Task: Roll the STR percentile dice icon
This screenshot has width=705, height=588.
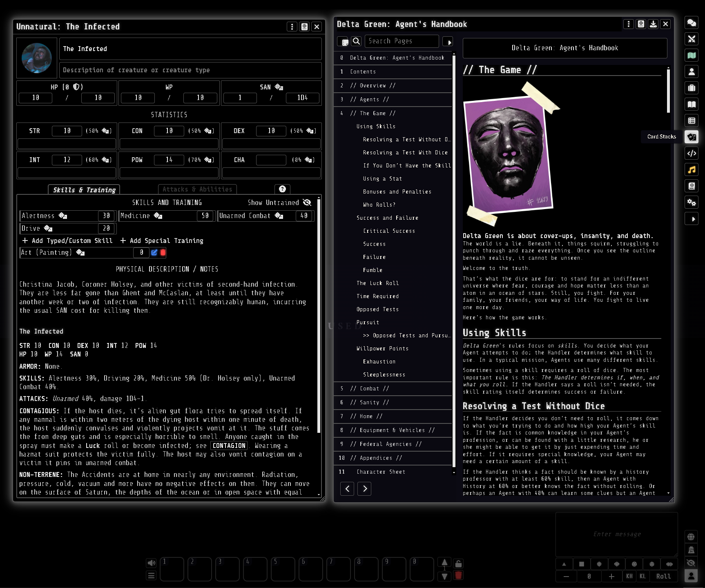Action: (106, 131)
